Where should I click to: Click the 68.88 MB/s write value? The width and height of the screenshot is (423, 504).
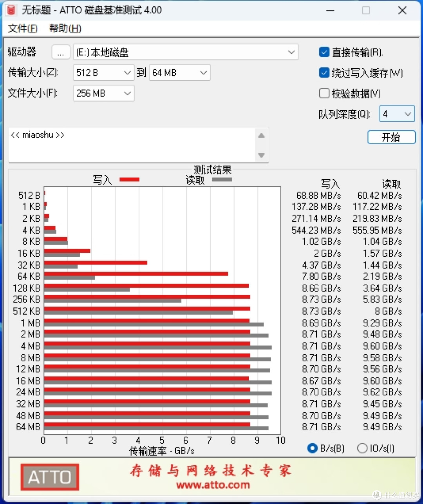tap(318, 196)
